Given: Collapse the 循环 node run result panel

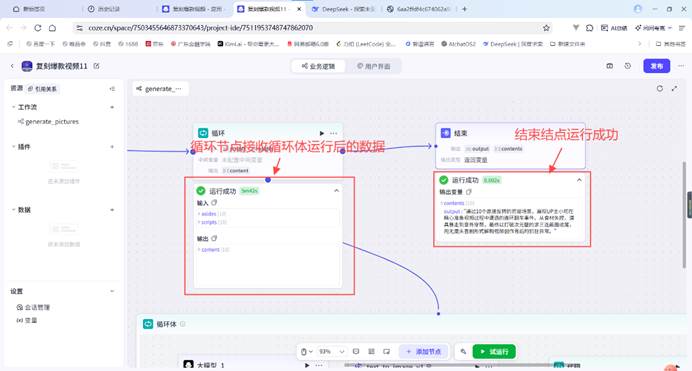Looking at the screenshot, I should 336,191.
